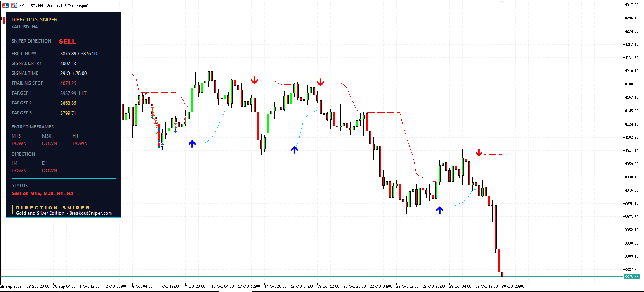Toggle the one-click trading panel icon
Image resolution: width=644 pixels, height=292 pixels.
[15, 5]
